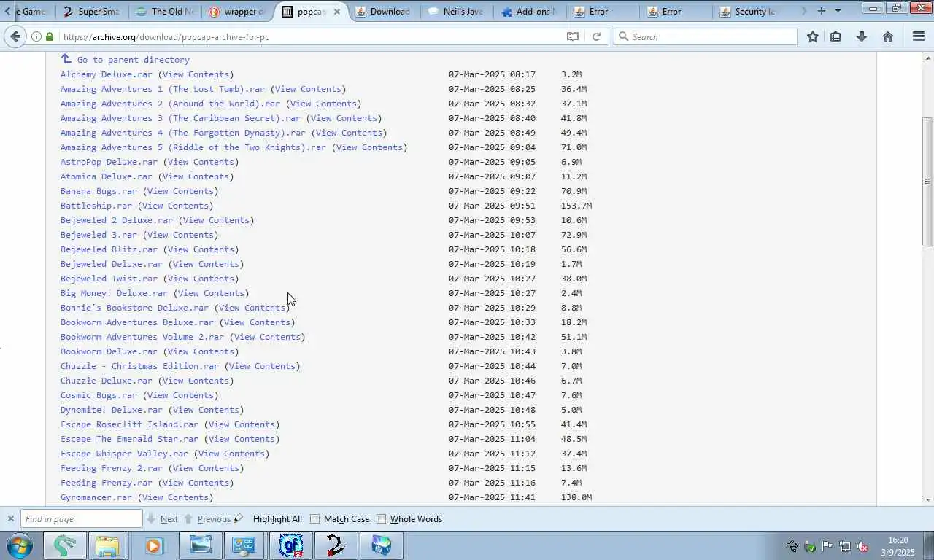The width and height of the screenshot is (934, 560).
Task: Switch to the Download tab
Action: [x=384, y=12]
